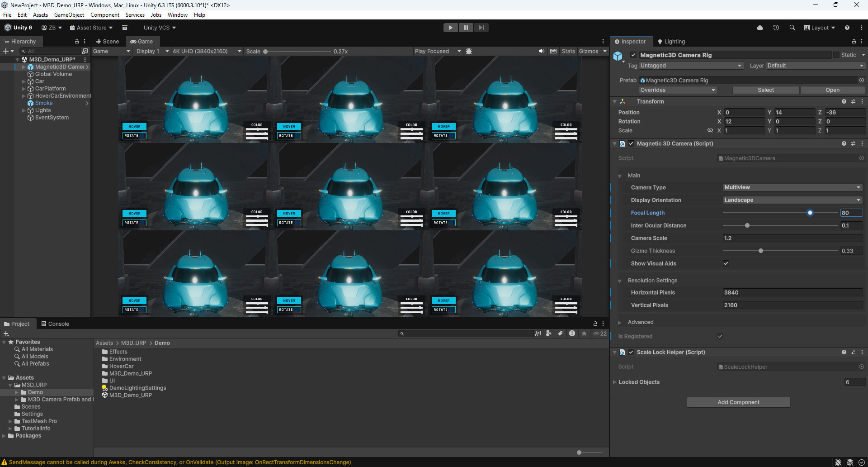Click the Pause button in the toolbar
This screenshot has height=467, width=868.
point(466,28)
